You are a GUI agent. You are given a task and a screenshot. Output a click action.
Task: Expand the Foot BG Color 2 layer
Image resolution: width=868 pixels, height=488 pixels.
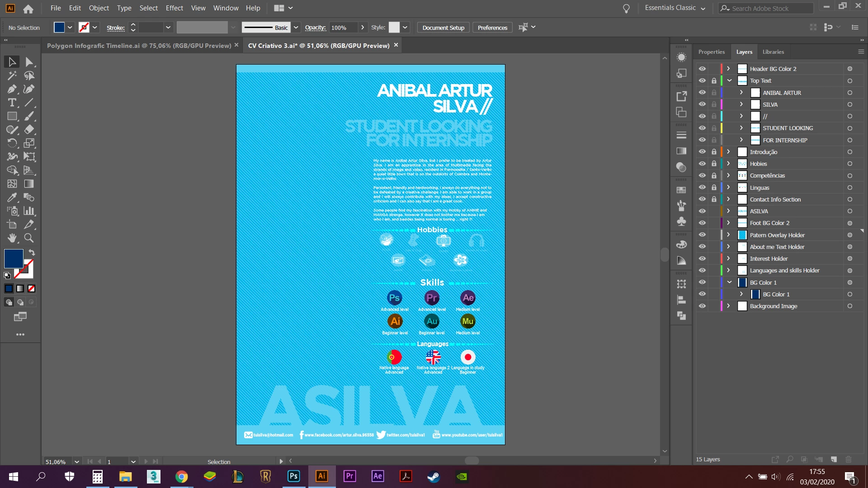[728, 223]
